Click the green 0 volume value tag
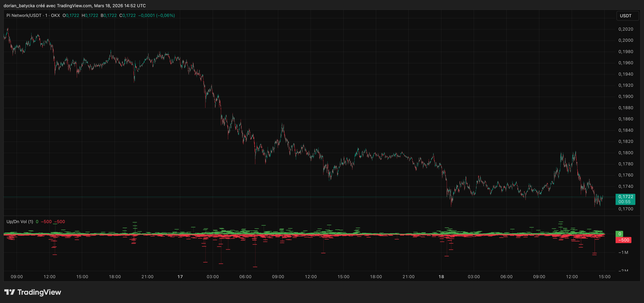This screenshot has height=303, width=644. pyautogui.click(x=620, y=234)
